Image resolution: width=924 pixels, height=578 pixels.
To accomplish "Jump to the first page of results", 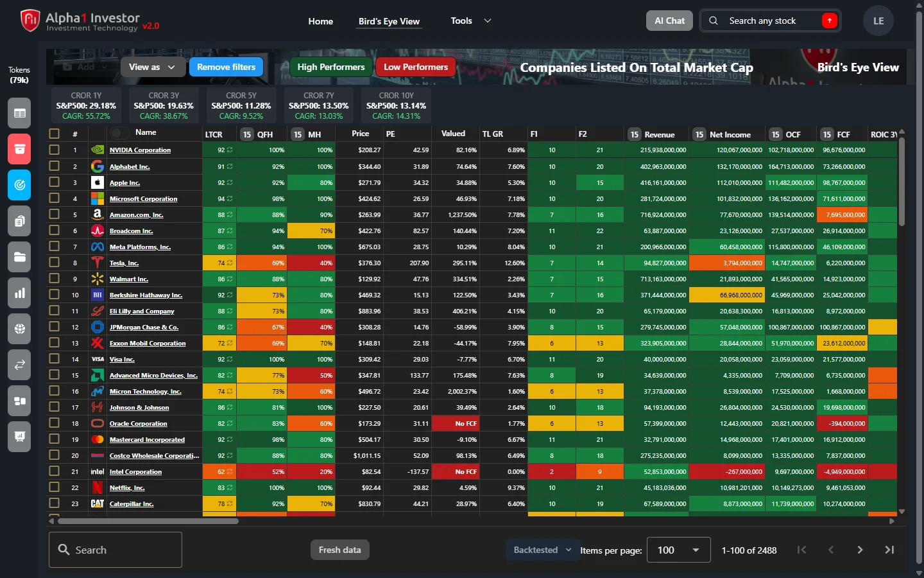I will 801,550.
